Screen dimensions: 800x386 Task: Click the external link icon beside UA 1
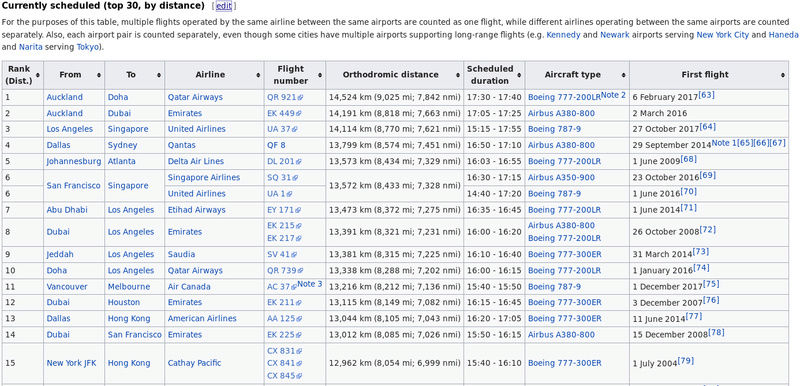tap(290, 194)
